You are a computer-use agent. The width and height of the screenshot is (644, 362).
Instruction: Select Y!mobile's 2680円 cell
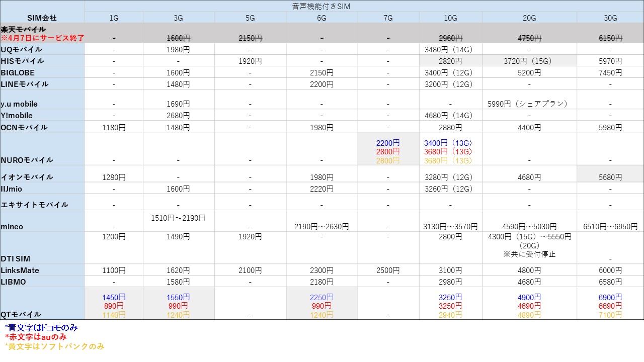[179, 116]
